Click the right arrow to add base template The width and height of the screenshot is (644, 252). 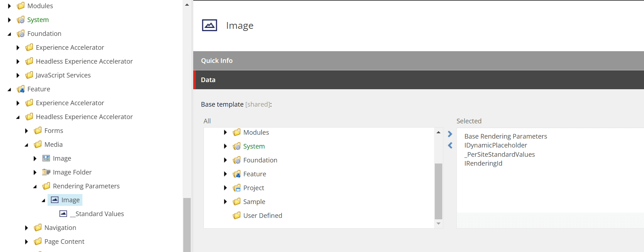coord(450,134)
